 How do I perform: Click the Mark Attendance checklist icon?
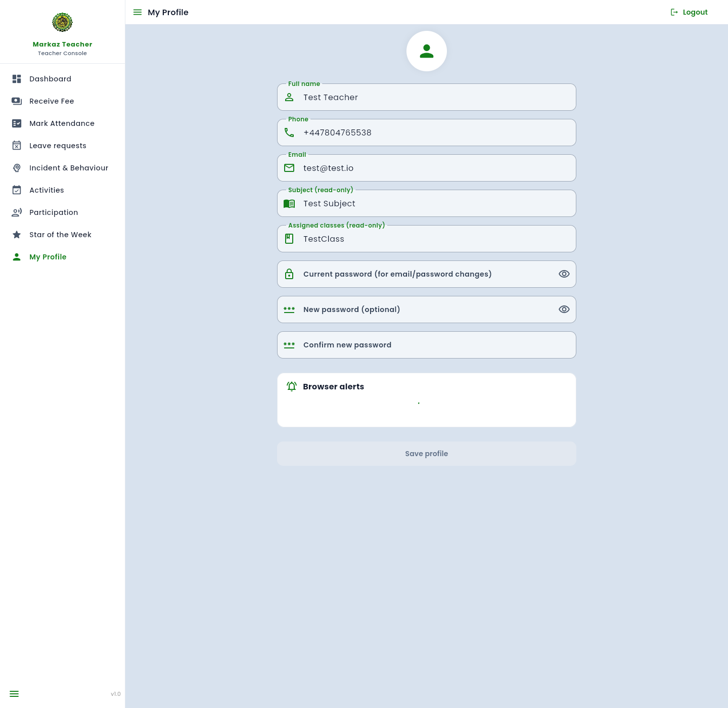(x=17, y=123)
